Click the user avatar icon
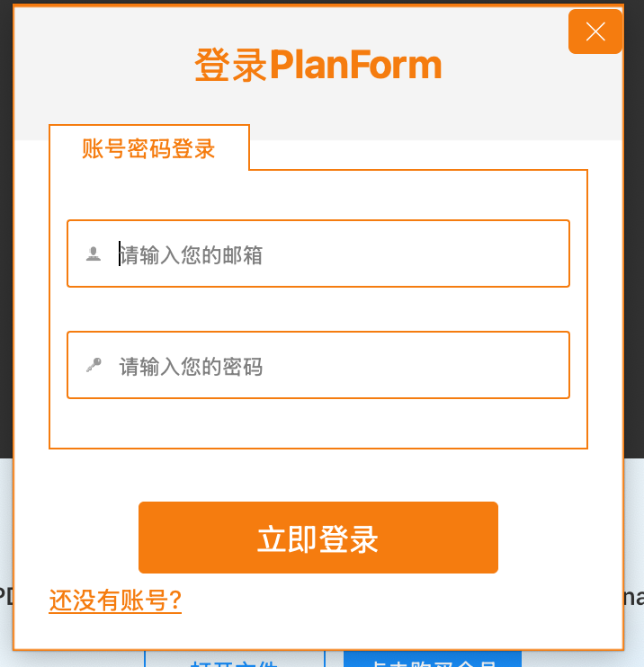The height and width of the screenshot is (667, 644). pos(94,253)
